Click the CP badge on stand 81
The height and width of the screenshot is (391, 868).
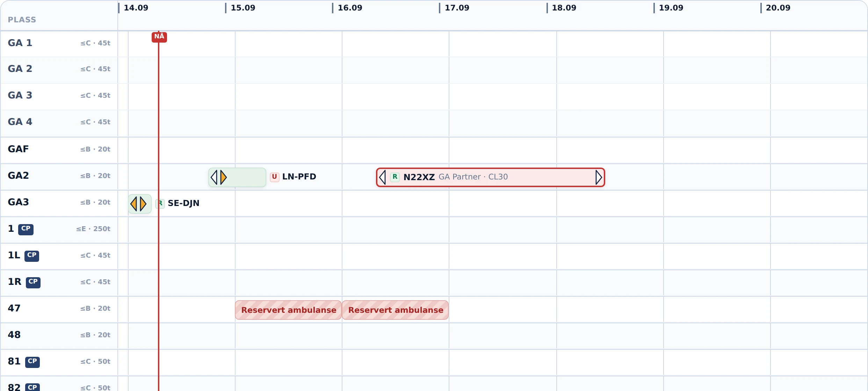pyautogui.click(x=32, y=362)
